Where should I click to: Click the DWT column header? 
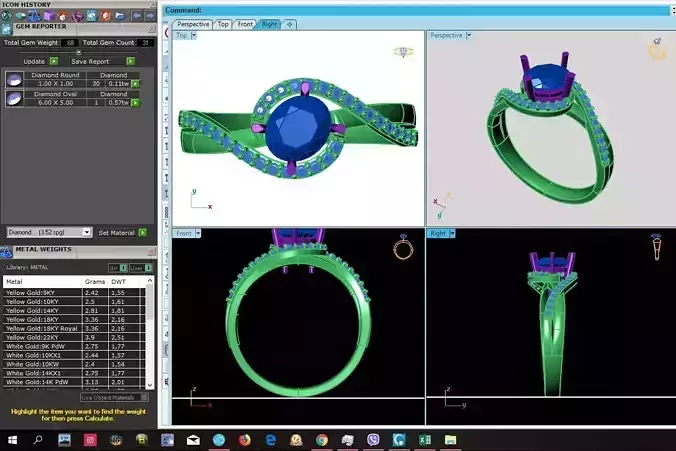coord(125,282)
